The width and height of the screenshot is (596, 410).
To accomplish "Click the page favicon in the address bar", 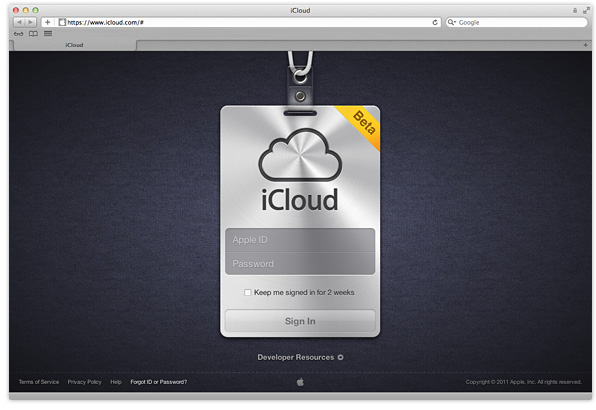I will [62, 22].
